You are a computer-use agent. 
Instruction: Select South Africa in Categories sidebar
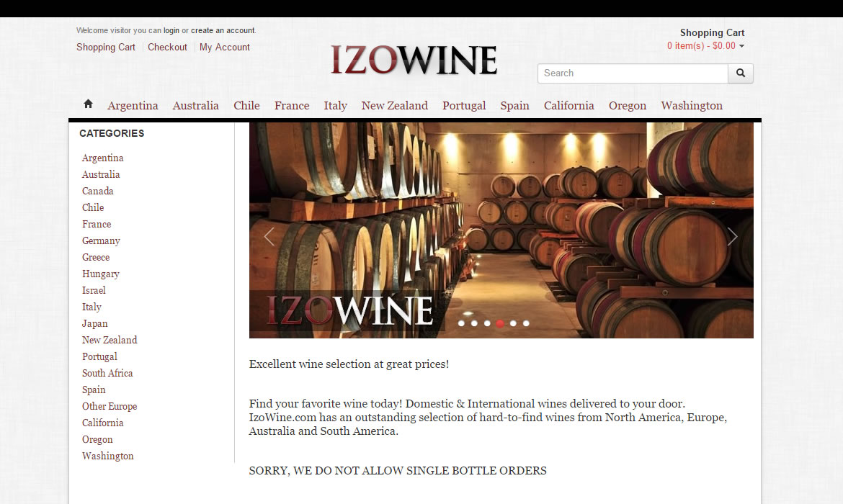[x=107, y=373]
